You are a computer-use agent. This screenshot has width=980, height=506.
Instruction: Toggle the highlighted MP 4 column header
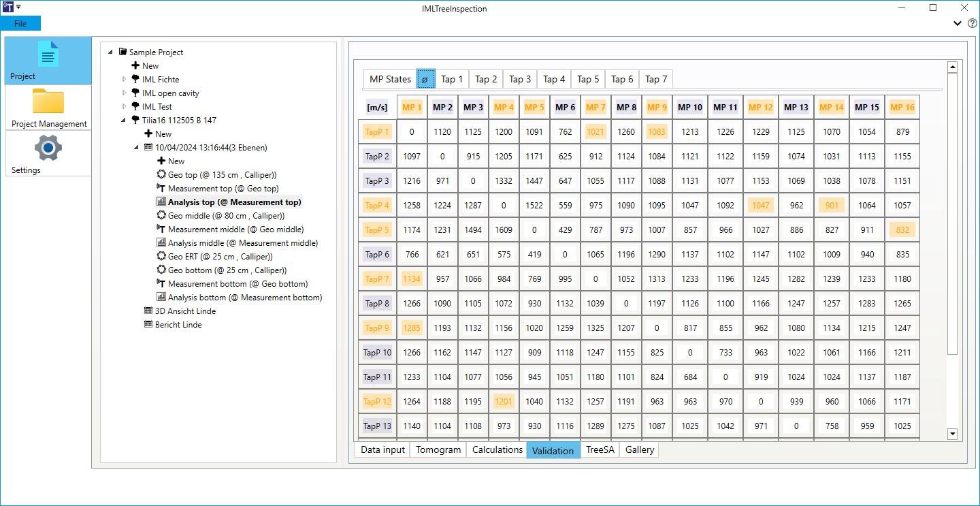click(504, 107)
